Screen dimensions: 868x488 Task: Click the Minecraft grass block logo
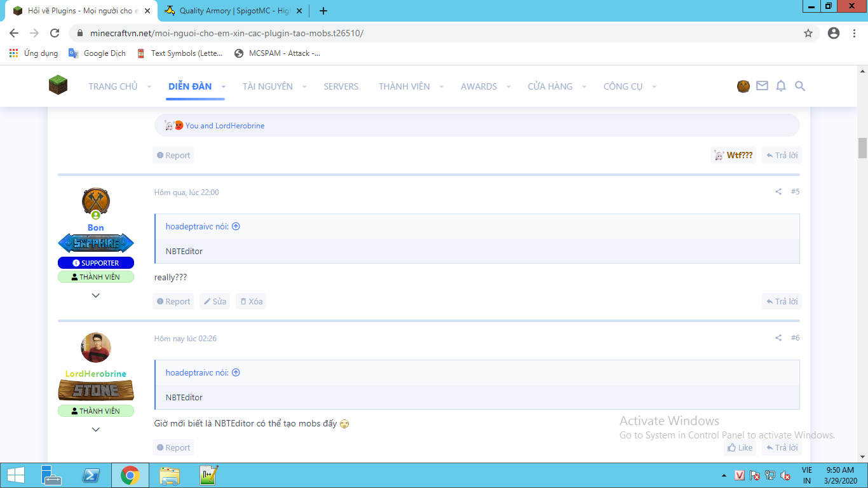[58, 85]
